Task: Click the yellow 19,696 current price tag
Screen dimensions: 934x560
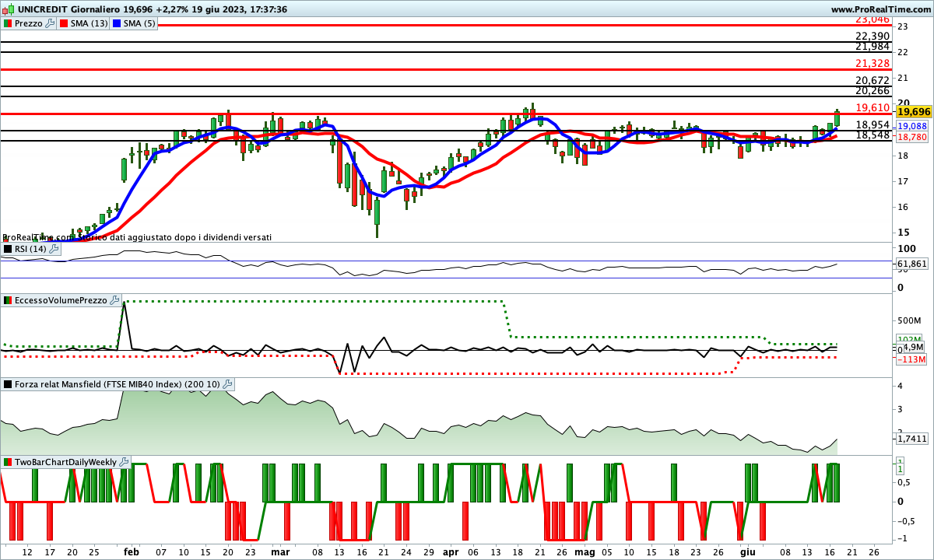Action: click(914, 112)
